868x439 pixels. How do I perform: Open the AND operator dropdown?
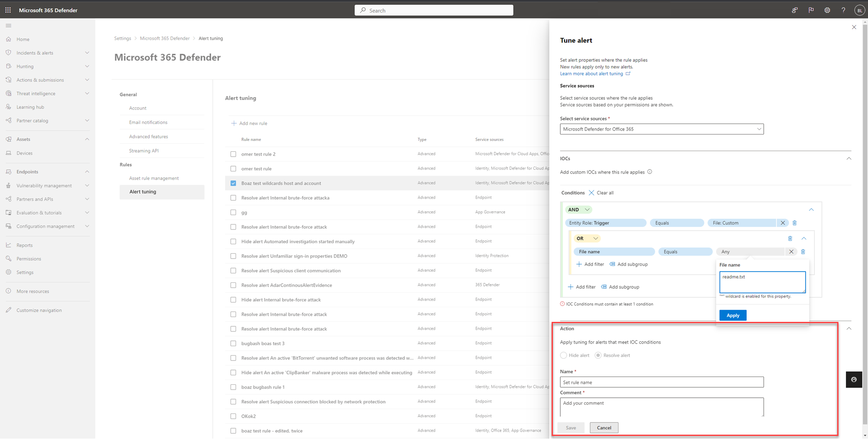coord(579,210)
